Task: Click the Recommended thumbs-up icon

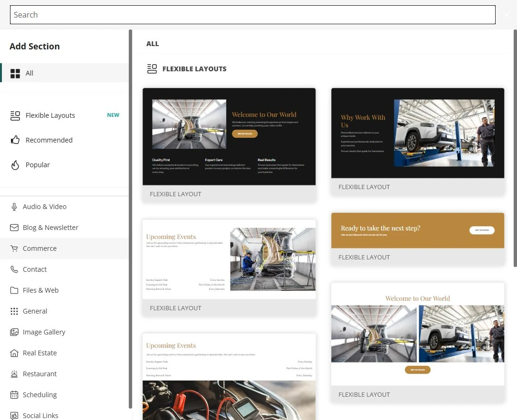Action: click(15, 140)
